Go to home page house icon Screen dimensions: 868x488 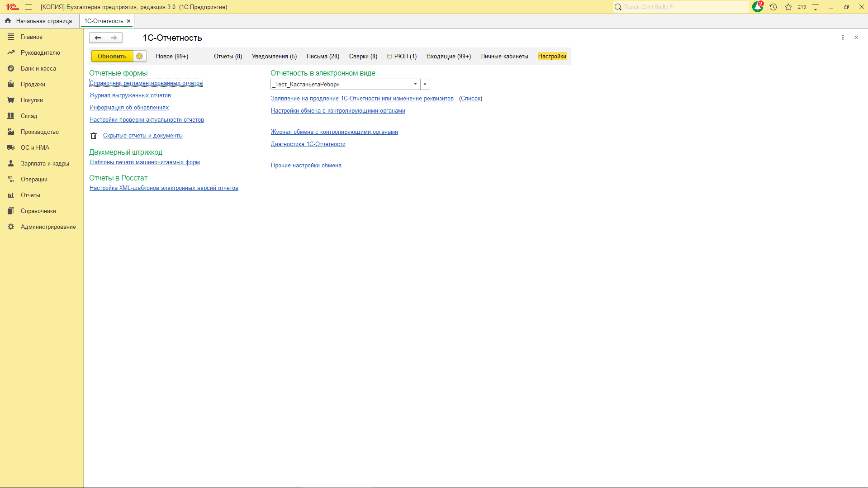coord(8,21)
